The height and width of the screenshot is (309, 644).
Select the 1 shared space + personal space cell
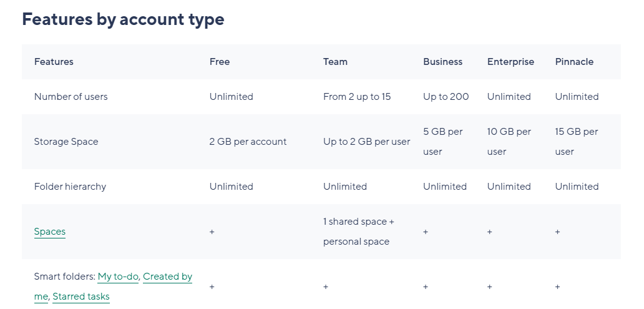pos(358,232)
